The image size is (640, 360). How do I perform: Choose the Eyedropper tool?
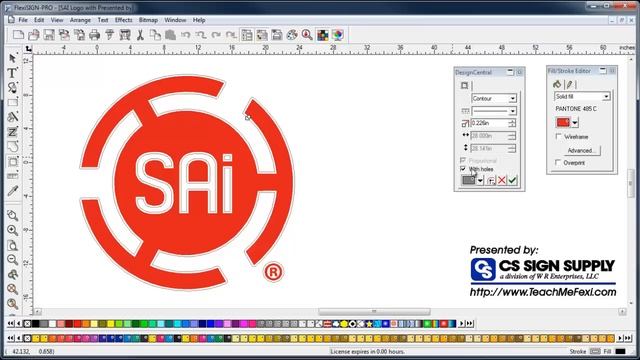pyautogui.click(x=13, y=191)
